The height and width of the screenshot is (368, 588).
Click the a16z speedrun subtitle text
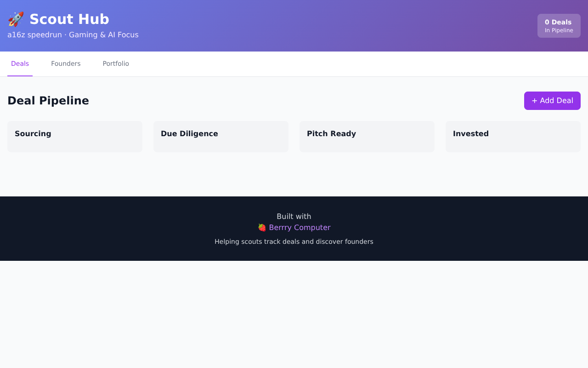[x=73, y=34]
